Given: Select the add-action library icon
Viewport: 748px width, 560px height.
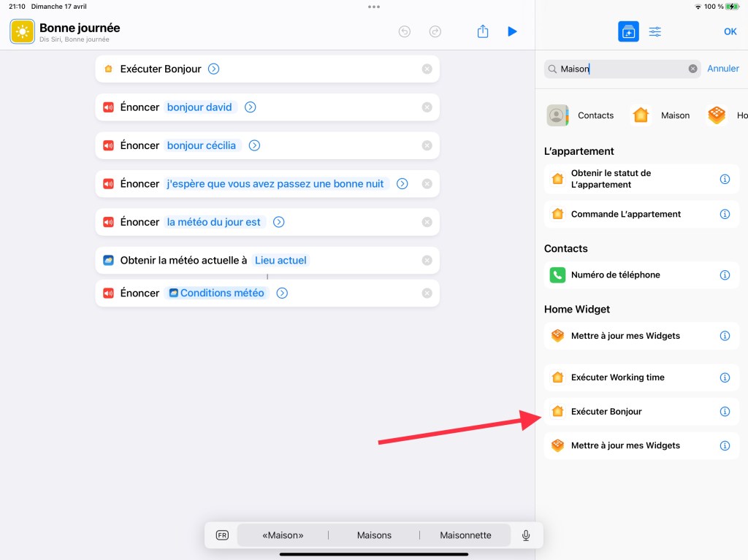Looking at the screenshot, I should click(627, 31).
